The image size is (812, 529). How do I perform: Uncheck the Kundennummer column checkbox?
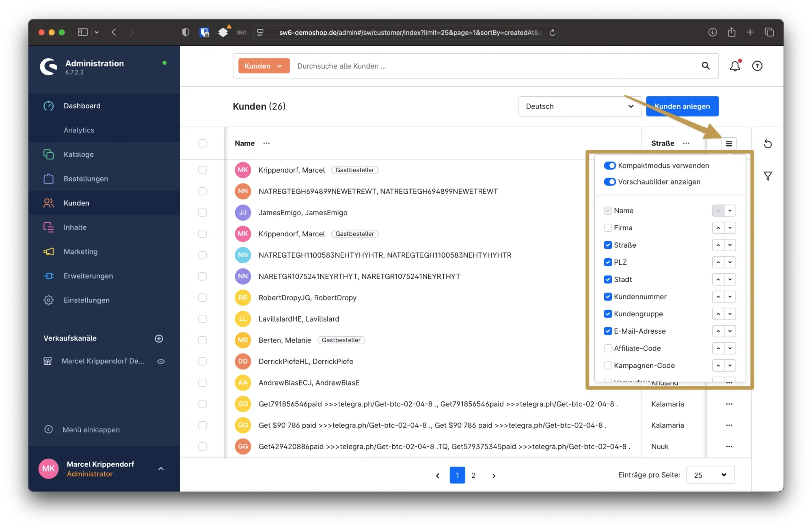click(x=608, y=297)
